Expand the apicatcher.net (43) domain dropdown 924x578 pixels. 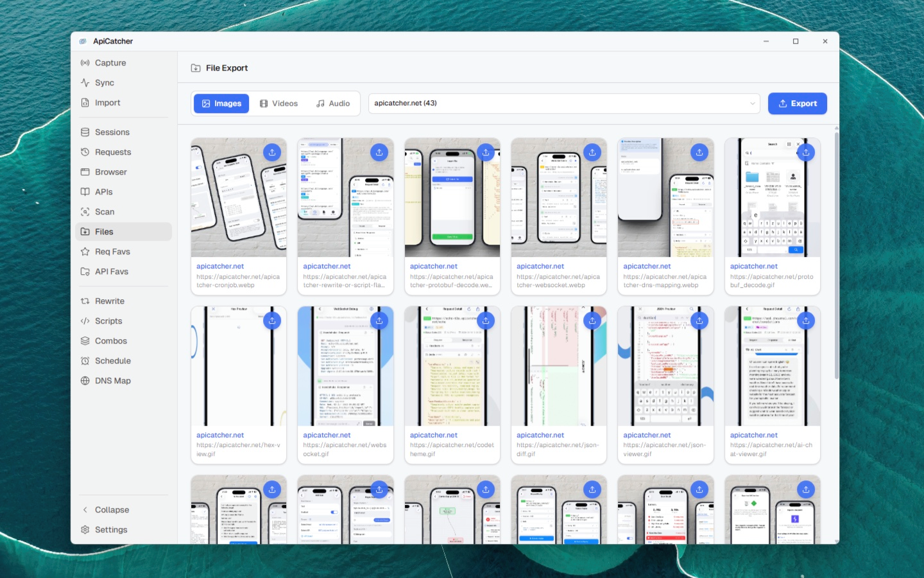click(x=564, y=103)
